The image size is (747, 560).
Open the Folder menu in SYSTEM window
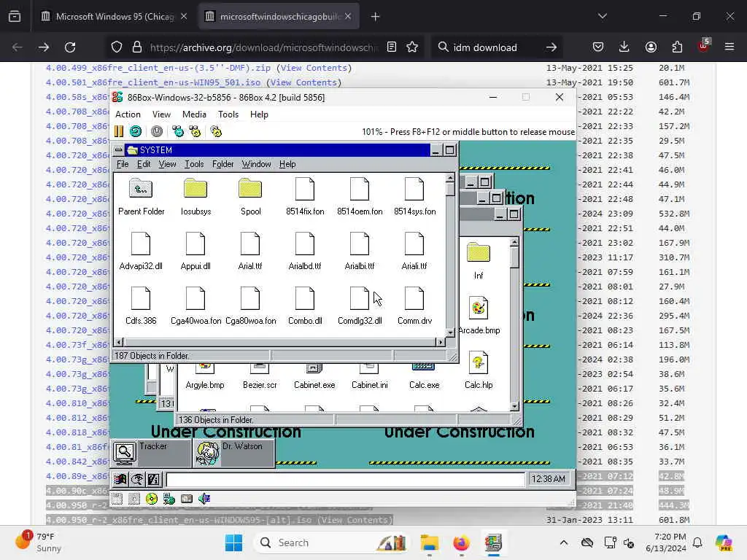(x=223, y=164)
